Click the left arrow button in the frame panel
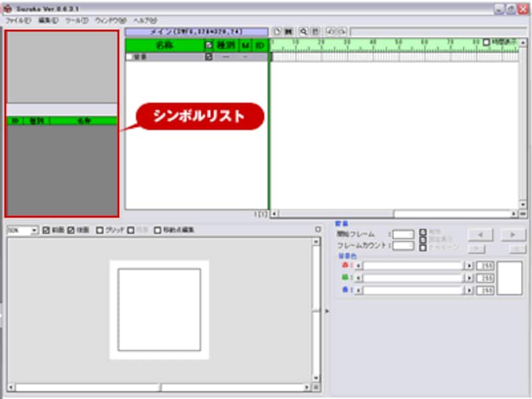 [480, 233]
